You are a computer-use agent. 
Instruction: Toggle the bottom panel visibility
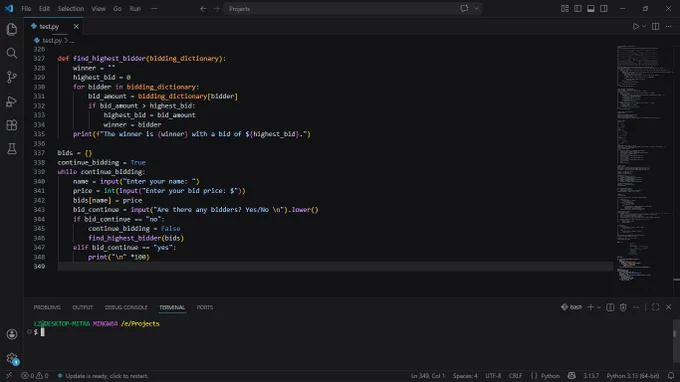591,8
